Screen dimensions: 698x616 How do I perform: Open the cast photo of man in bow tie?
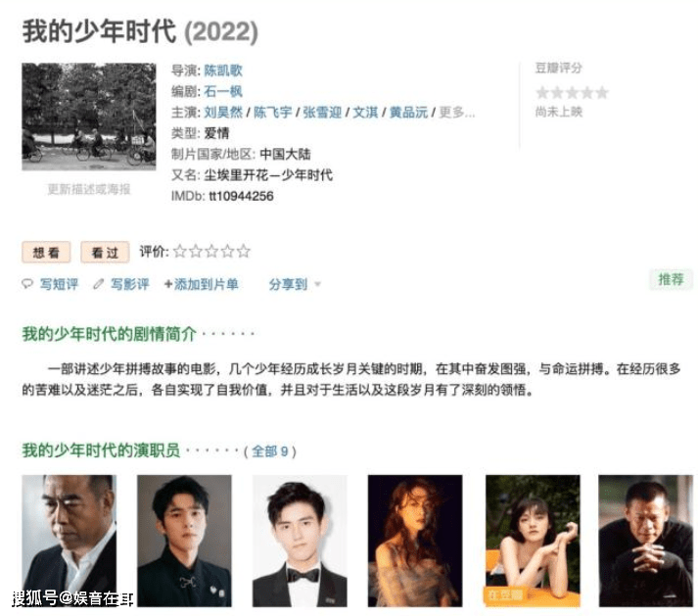click(300, 541)
